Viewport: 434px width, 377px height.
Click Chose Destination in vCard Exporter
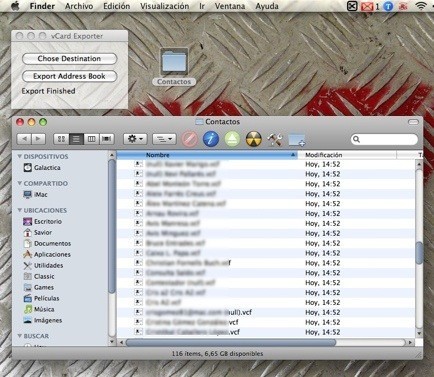[x=69, y=59]
